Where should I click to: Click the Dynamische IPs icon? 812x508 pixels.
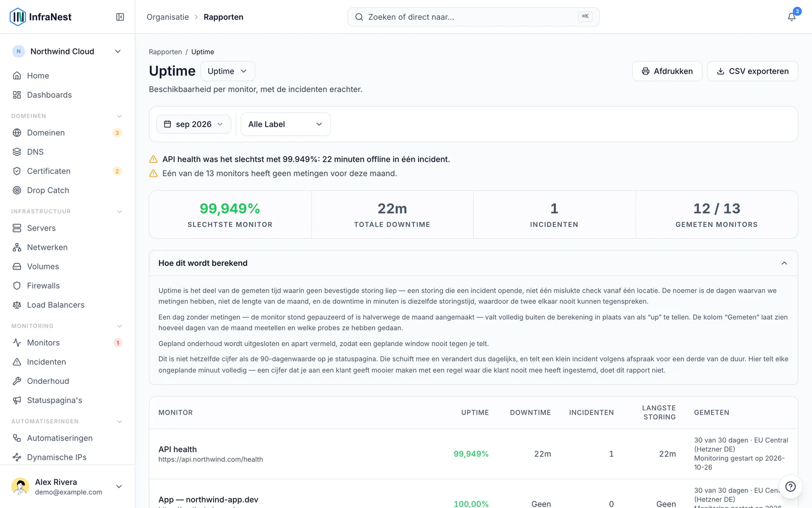click(x=17, y=457)
